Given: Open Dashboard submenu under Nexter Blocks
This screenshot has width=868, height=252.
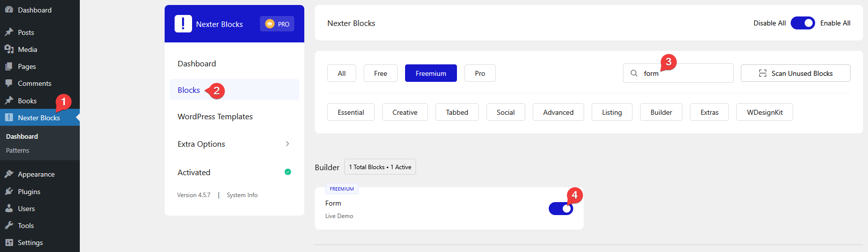Looking at the screenshot, I should pos(22,136).
